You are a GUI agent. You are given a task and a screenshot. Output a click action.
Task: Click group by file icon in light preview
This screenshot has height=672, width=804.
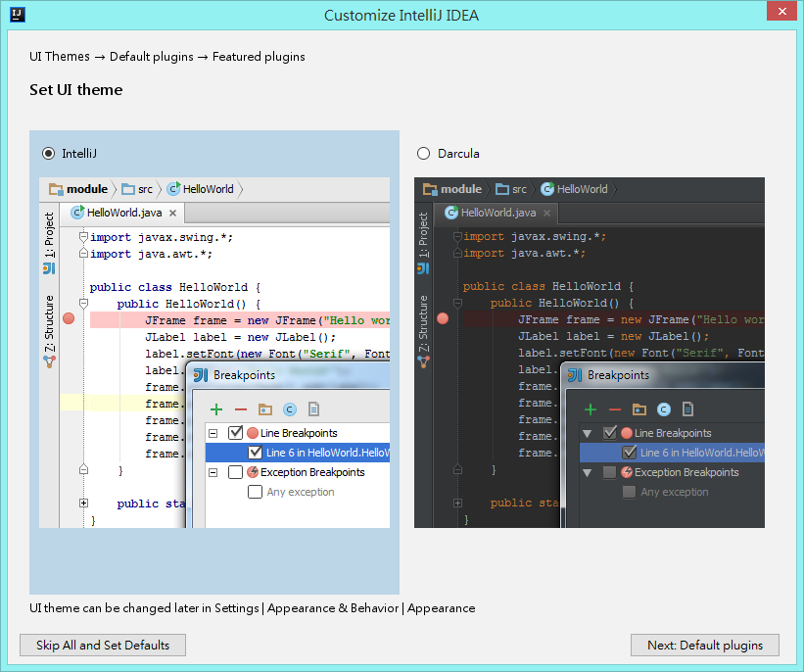tap(313, 409)
